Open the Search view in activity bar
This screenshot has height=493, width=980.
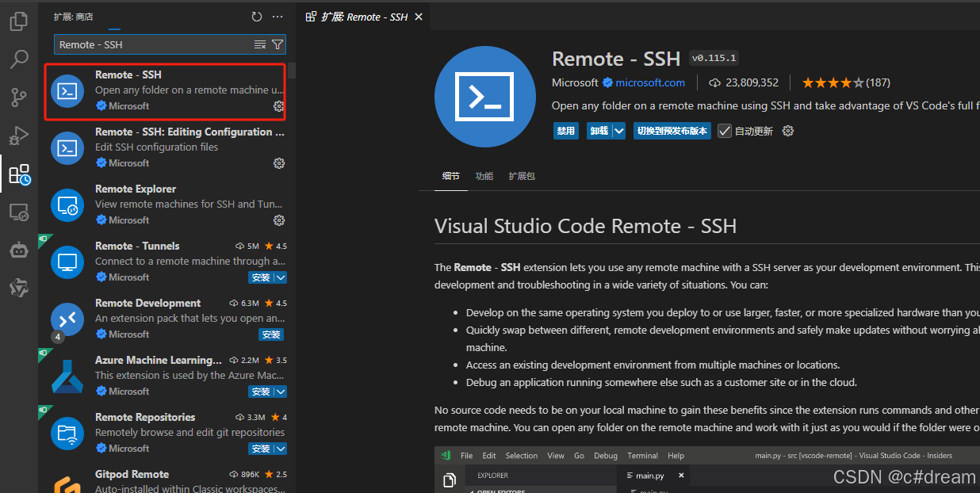coord(19,59)
